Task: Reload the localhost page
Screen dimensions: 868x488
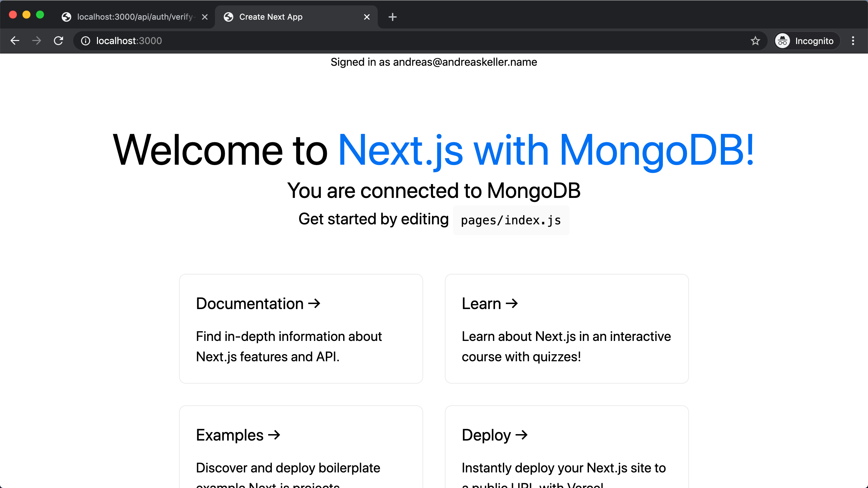Action: coord(58,41)
